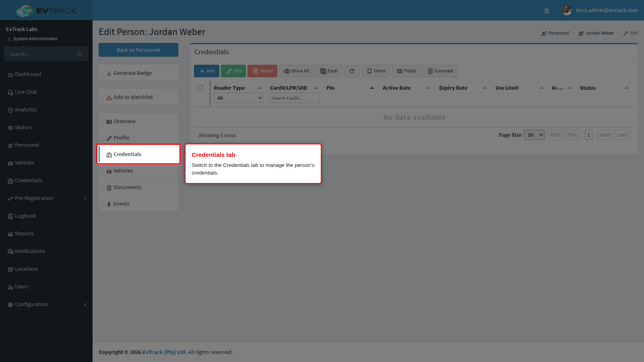Screen dimensions: 644x362
Task: Open the user avatar in the header
Action: (567, 10)
